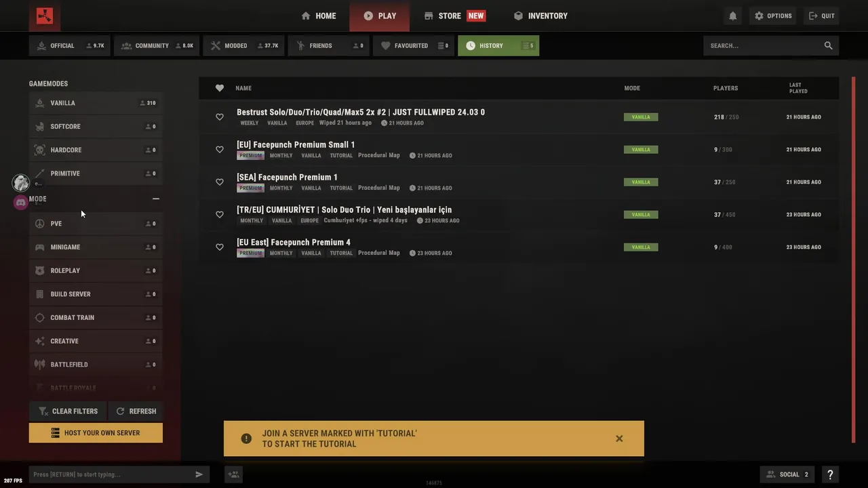Click Vanilla mode badge on Bestrust row
The height and width of the screenshot is (488, 868).
coord(641,117)
